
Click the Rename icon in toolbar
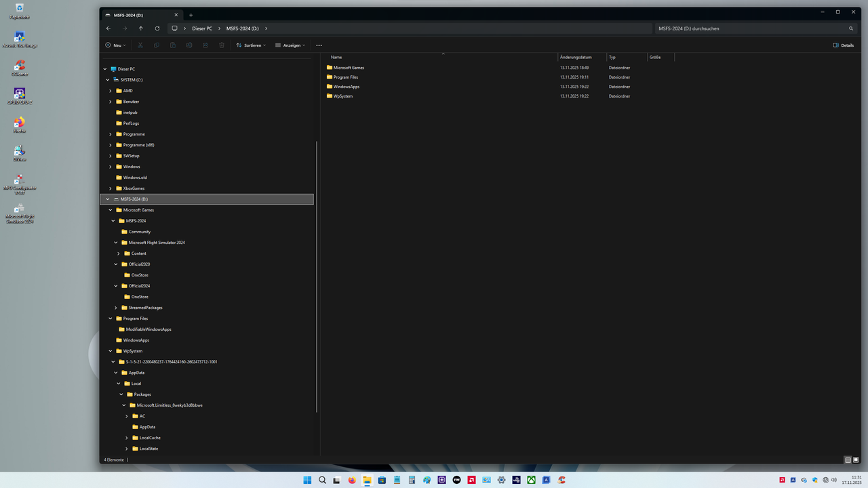pyautogui.click(x=189, y=45)
